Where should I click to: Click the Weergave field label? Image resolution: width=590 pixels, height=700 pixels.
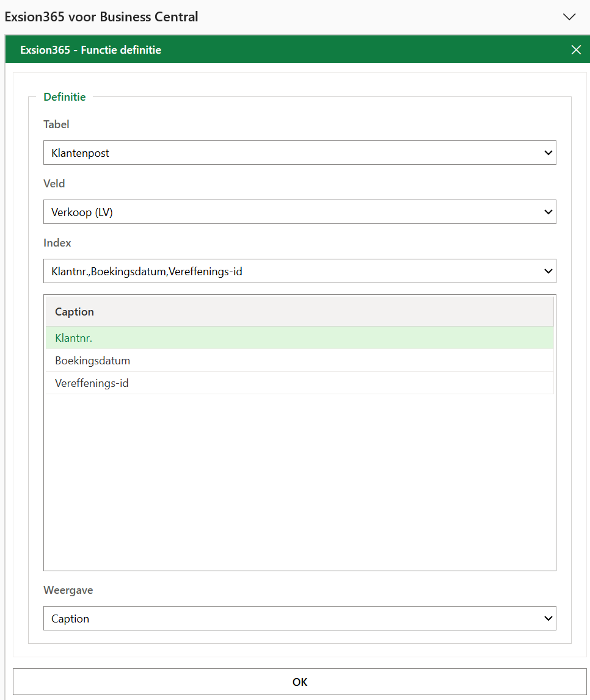point(68,590)
